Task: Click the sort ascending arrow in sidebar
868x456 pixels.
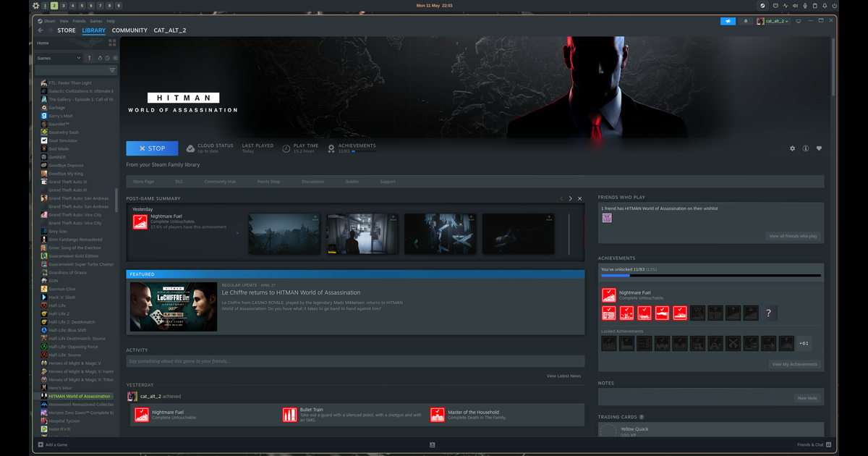Action: pos(90,58)
